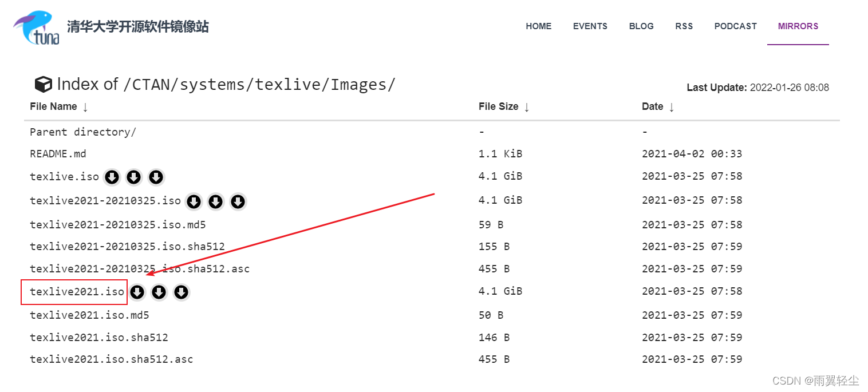Viewport: 868px width, 392px height.
Task: Open texlive2021-20210325.iso.md5 link
Action: pos(118,225)
